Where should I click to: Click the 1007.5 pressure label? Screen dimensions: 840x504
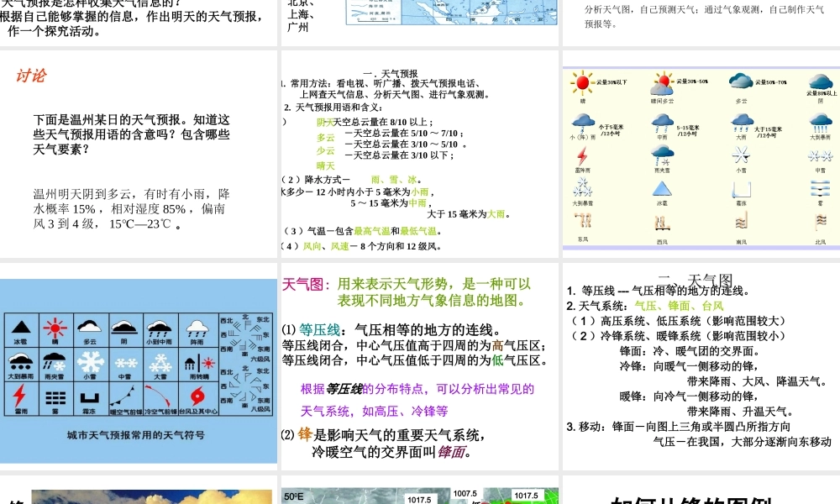(465, 493)
